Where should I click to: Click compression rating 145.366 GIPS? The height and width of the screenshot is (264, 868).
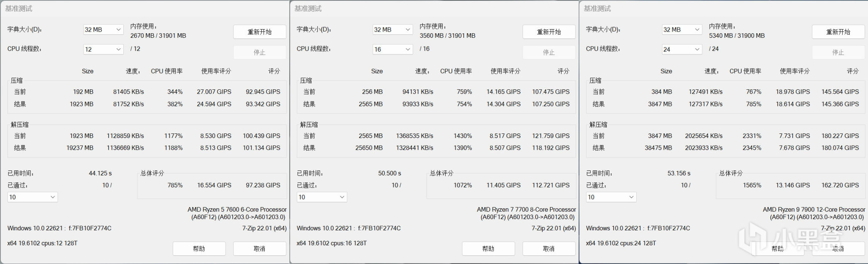point(840,104)
